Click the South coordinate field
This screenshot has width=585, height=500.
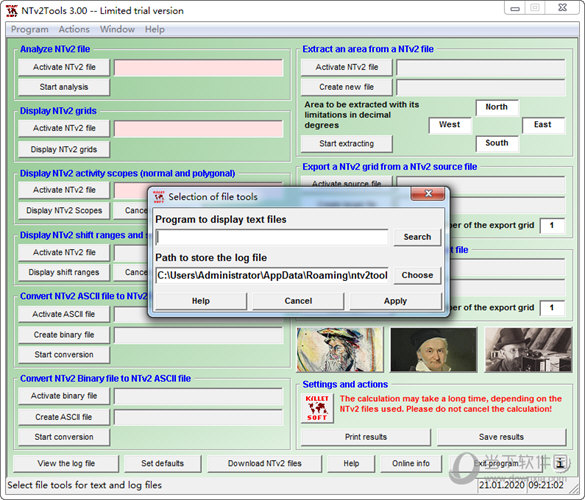pyautogui.click(x=497, y=144)
